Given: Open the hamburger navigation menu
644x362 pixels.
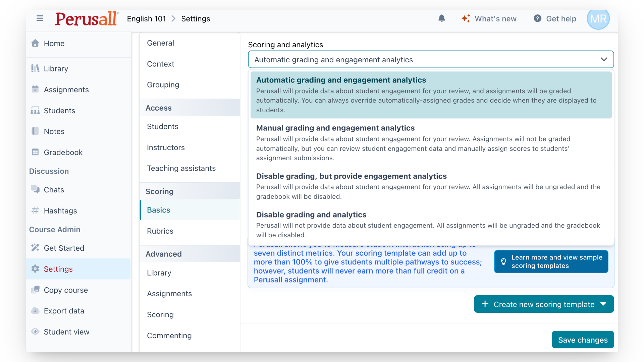Looking at the screenshot, I should coord(40,18).
